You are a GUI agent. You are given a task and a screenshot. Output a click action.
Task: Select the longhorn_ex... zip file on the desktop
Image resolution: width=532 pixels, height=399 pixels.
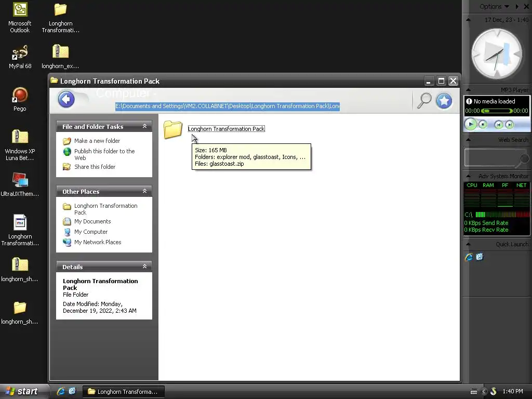tap(60, 51)
